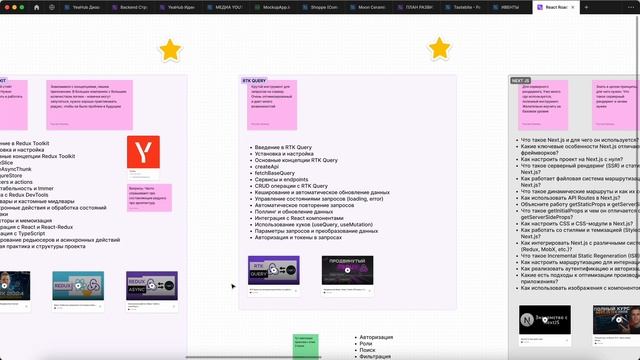Screen dimensions: 640x360
Task: Select the first pink note in Next.js frame
Action: [x=543, y=105]
